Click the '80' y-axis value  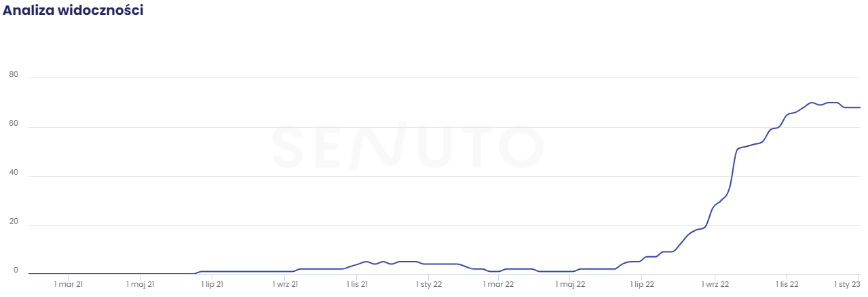tap(13, 75)
